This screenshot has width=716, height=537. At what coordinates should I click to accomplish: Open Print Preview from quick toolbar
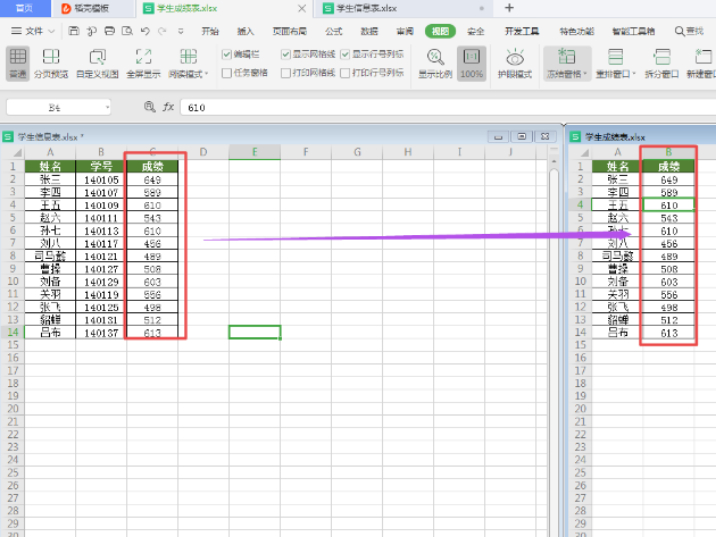[x=127, y=31]
